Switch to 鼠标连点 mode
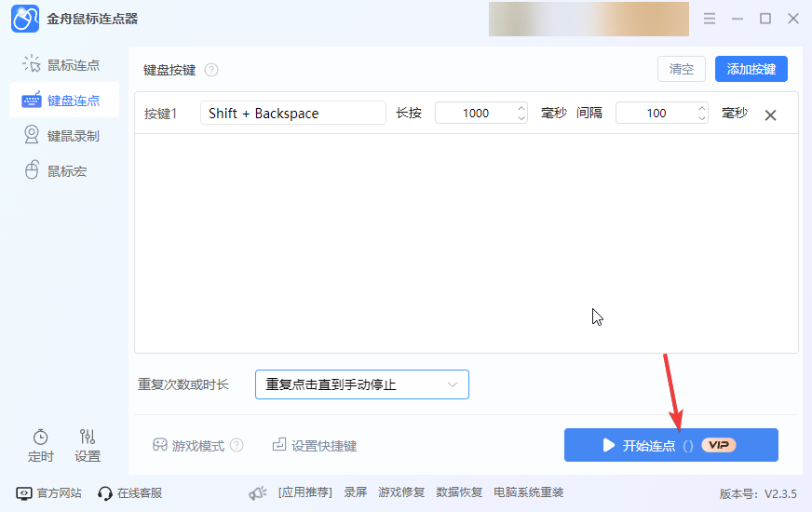 64,65
